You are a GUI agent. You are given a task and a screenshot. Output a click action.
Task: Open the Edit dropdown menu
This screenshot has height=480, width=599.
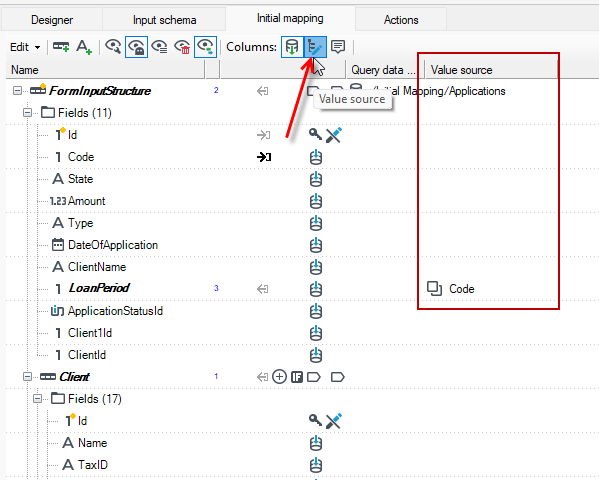pyautogui.click(x=25, y=47)
